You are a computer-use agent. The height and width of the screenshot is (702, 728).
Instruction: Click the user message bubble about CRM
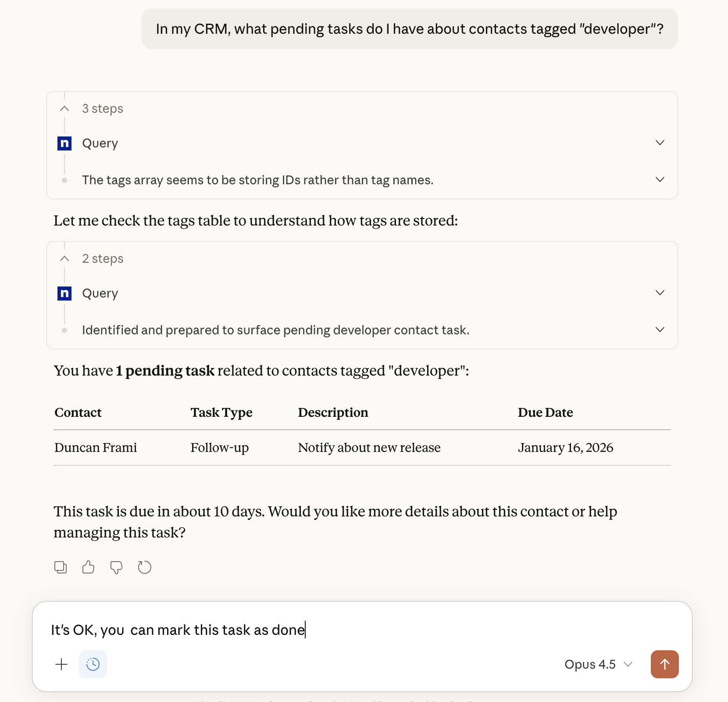[410, 29]
